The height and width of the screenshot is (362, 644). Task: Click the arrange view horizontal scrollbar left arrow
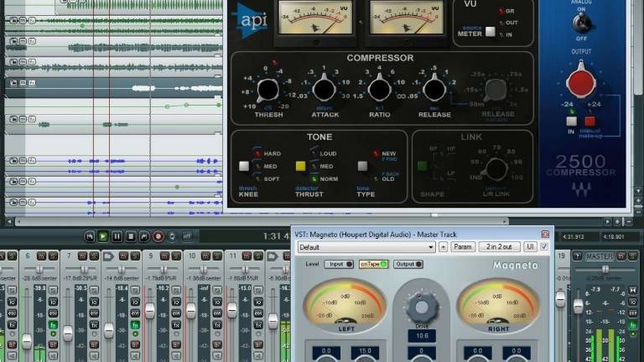(9, 221)
